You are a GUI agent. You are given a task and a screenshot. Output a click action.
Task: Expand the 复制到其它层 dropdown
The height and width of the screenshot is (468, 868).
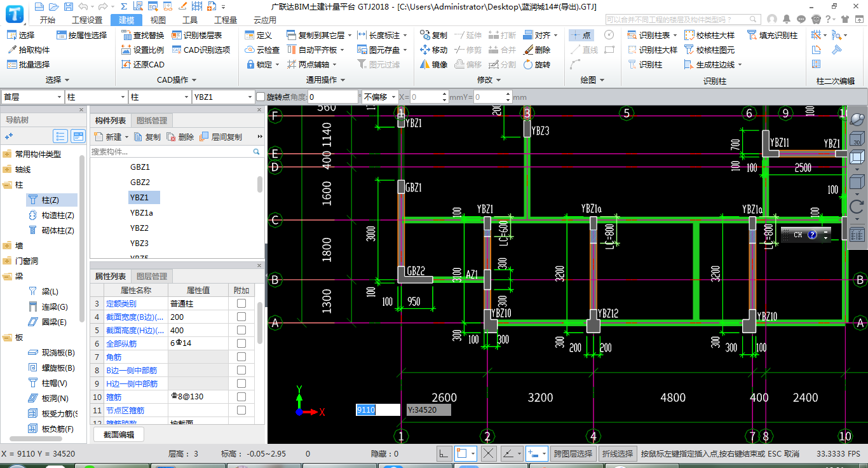point(350,35)
